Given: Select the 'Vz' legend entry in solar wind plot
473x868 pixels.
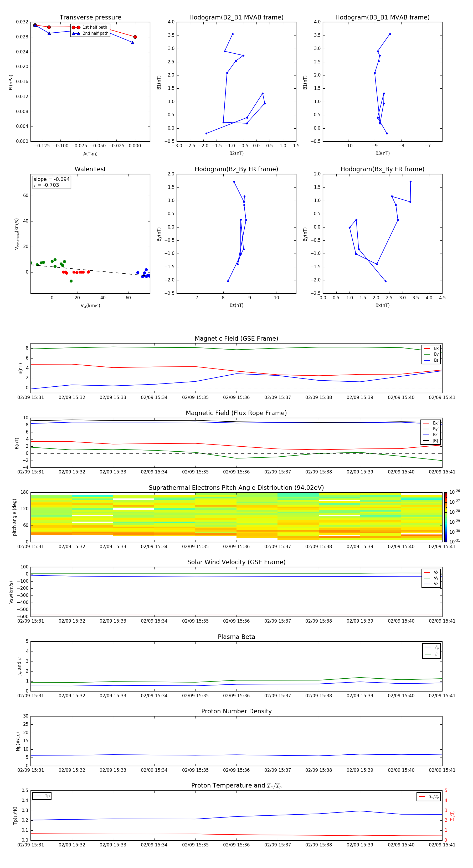Looking at the screenshot, I should 431,584.
